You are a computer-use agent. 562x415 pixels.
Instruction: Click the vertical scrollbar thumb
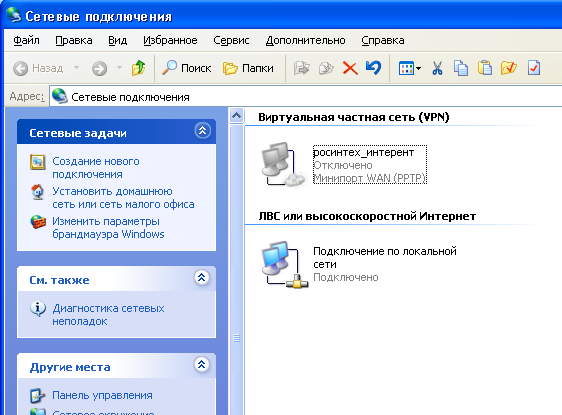tap(237, 269)
